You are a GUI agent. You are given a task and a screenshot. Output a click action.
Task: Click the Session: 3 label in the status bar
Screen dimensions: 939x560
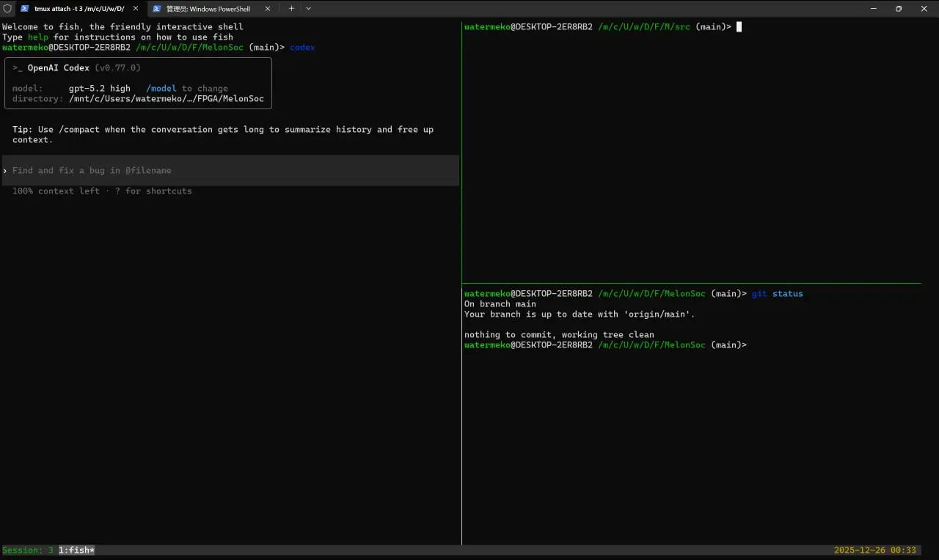point(28,550)
